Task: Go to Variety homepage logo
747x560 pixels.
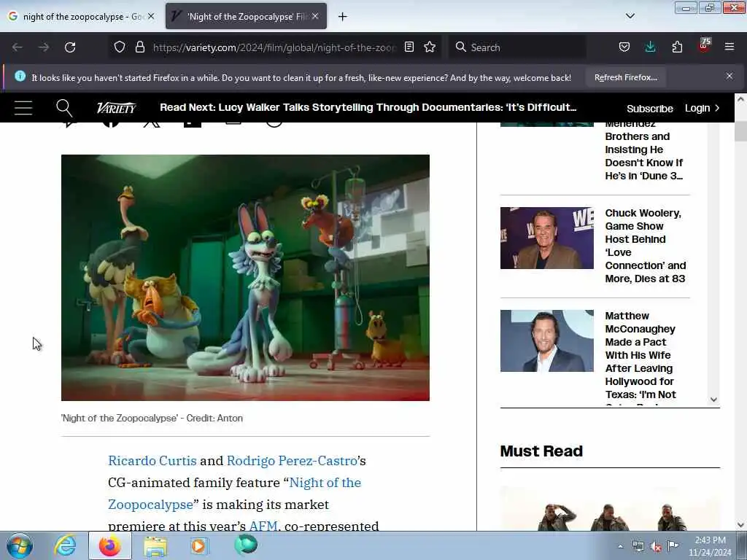Action: coord(117,108)
